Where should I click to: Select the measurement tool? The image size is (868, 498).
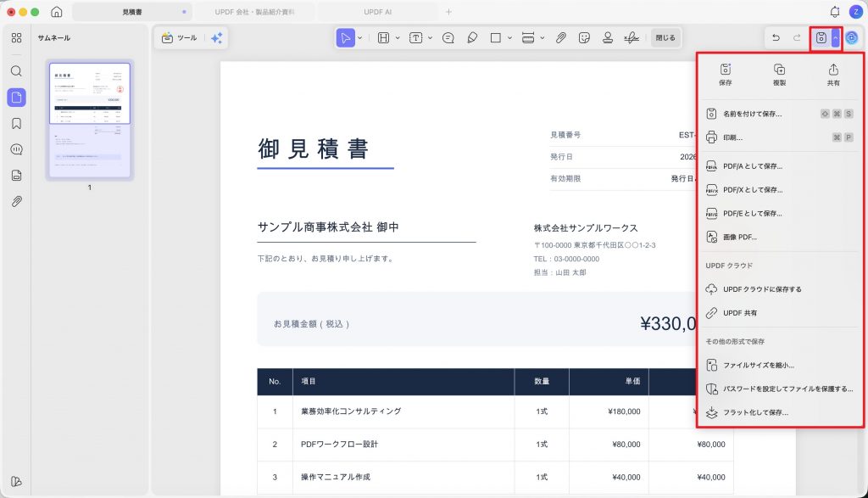(x=528, y=37)
